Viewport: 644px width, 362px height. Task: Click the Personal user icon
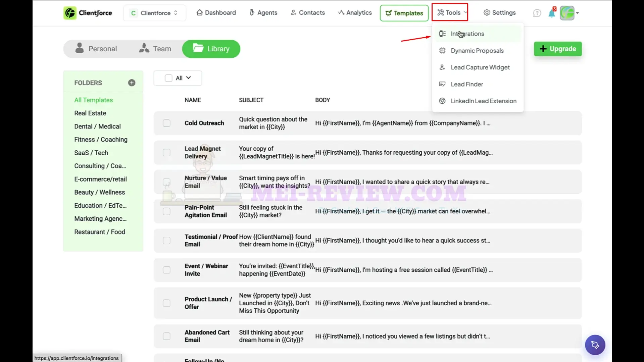(80, 48)
